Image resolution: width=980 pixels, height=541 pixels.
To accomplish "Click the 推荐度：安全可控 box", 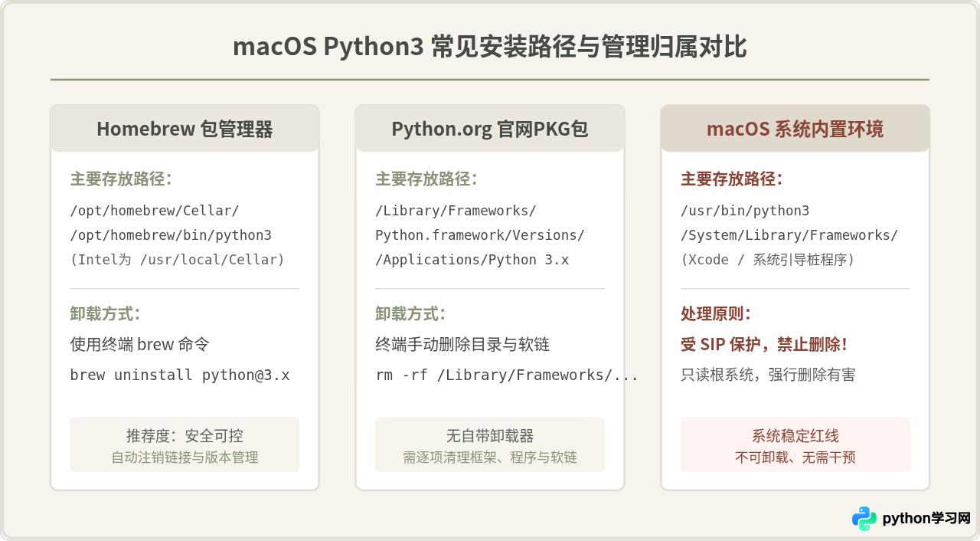I will [x=185, y=444].
